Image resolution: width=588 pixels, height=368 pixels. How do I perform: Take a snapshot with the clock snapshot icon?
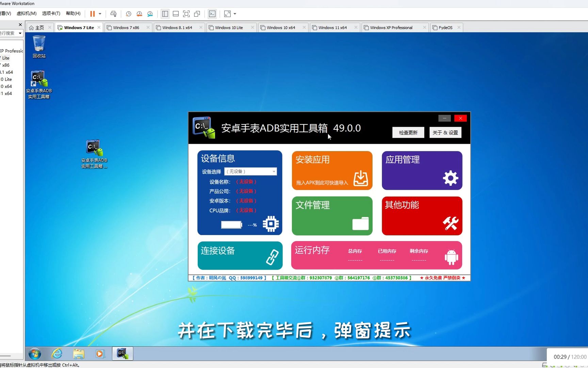click(129, 14)
